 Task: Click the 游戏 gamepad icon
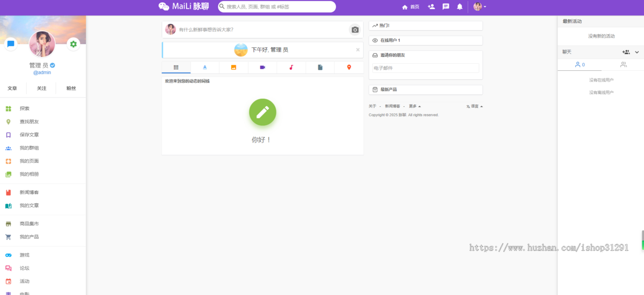(x=8, y=255)
